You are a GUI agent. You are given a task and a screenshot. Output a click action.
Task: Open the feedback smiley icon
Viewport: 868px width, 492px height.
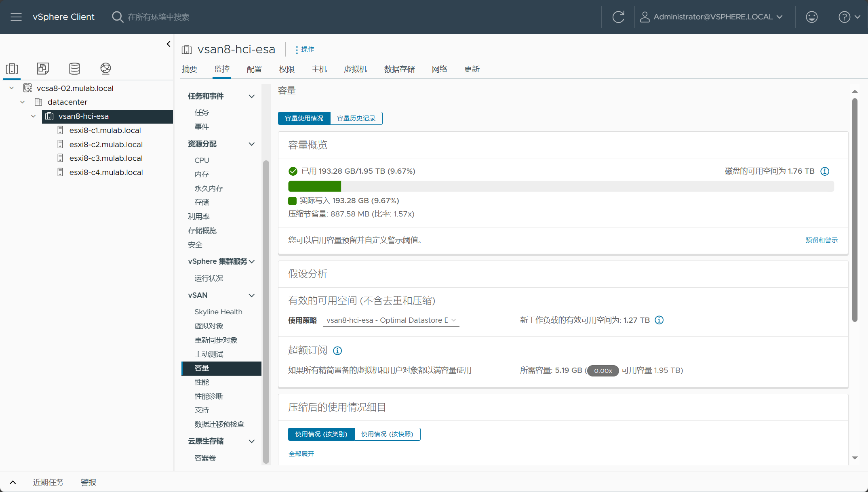click(x=811, y=17)
